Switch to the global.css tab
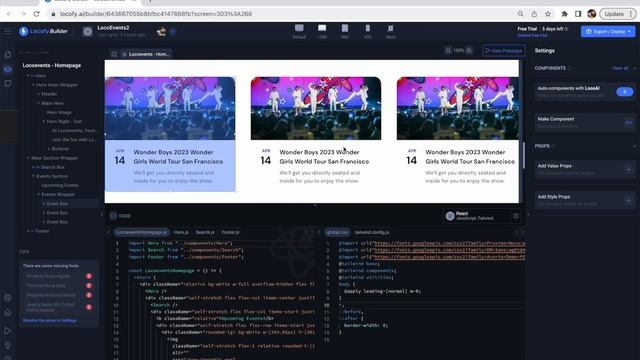The image size is (640, 360). pos(337,232)
